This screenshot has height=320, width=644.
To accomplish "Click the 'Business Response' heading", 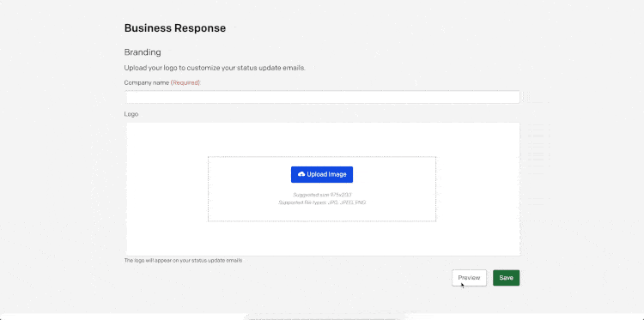I will (175, 28).
